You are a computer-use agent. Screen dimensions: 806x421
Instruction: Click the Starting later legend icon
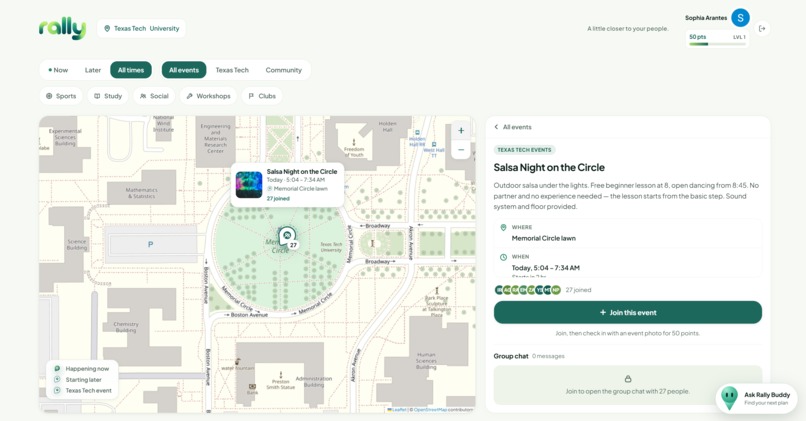[x=57, y=379]
